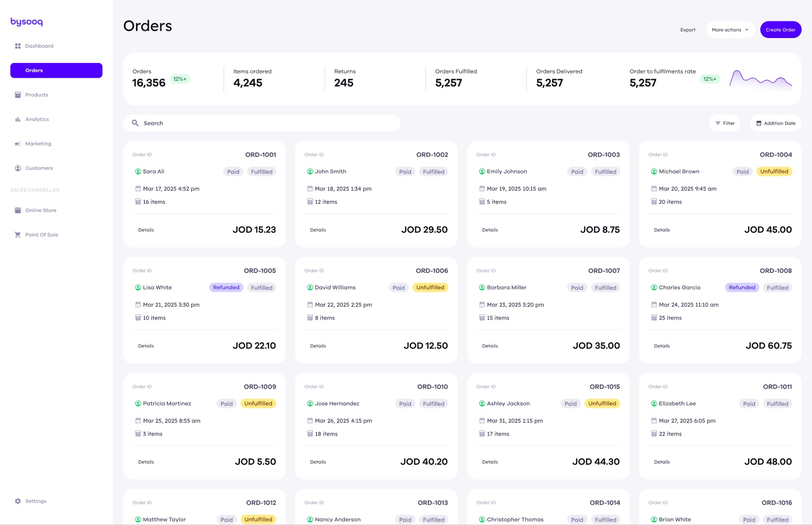812x525 pixels.
Task: Click the Customers person icon
Action: click(x=18, y=168)
